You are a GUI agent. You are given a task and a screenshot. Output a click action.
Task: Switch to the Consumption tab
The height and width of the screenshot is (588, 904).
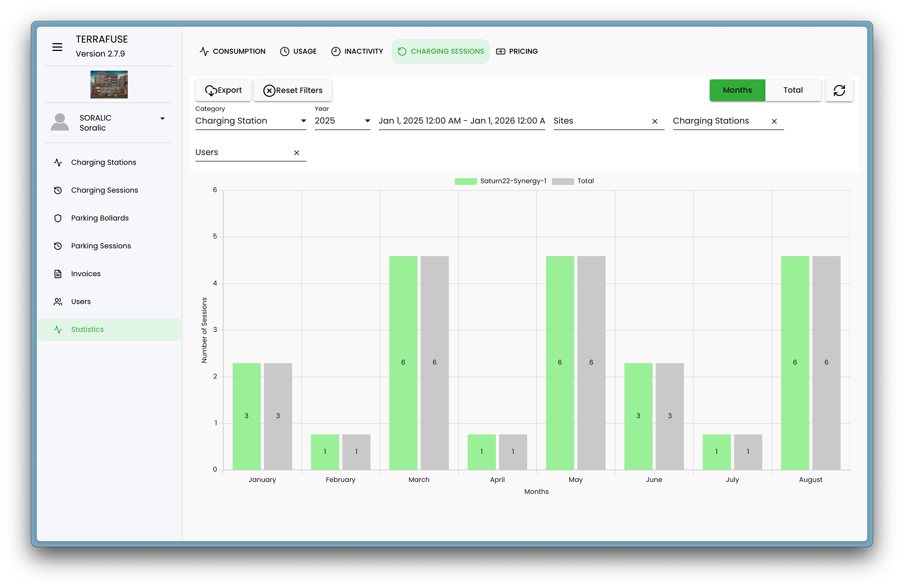pos(232,51)
